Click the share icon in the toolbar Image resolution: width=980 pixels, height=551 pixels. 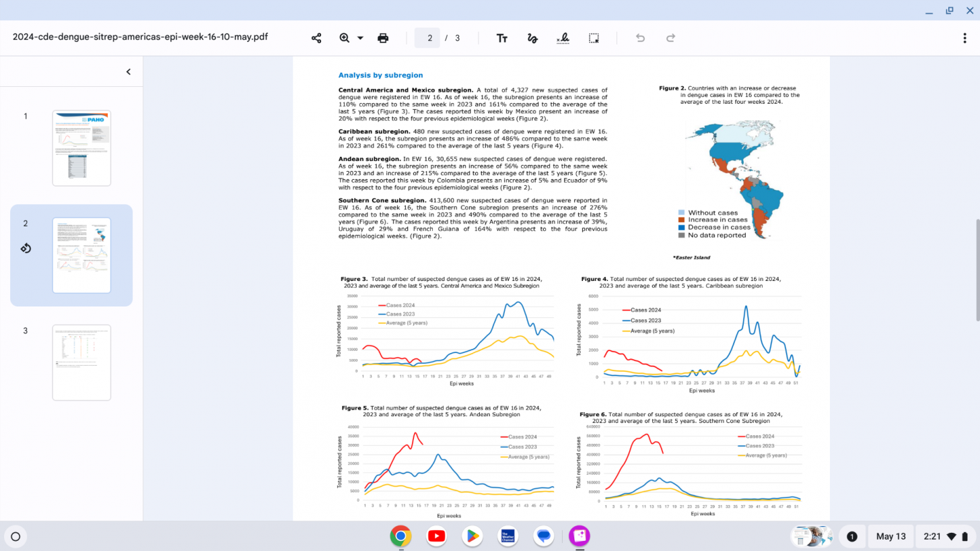point(316,38)
